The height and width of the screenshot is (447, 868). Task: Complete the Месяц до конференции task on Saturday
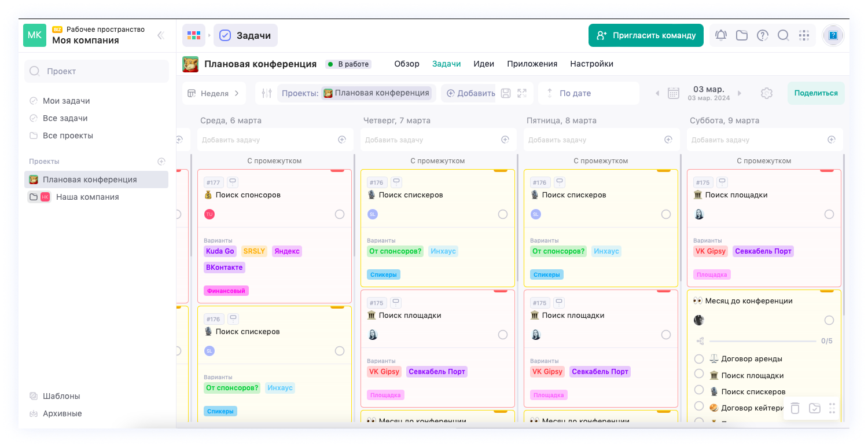coord(829,320)
